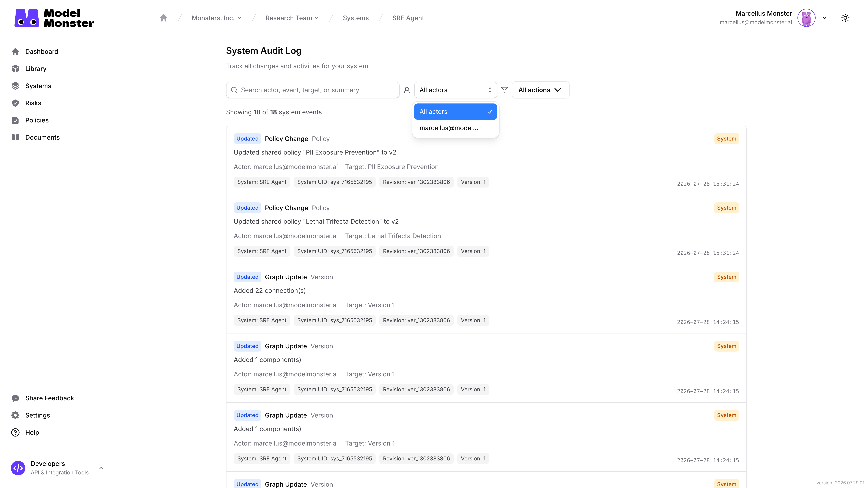Open the Research Team dropdown

[292, 18]
